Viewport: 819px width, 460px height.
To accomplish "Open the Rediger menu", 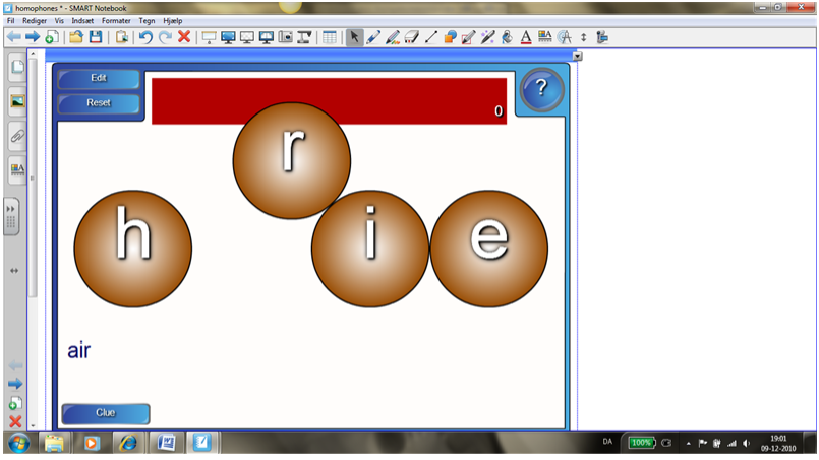I will [34, 20].
